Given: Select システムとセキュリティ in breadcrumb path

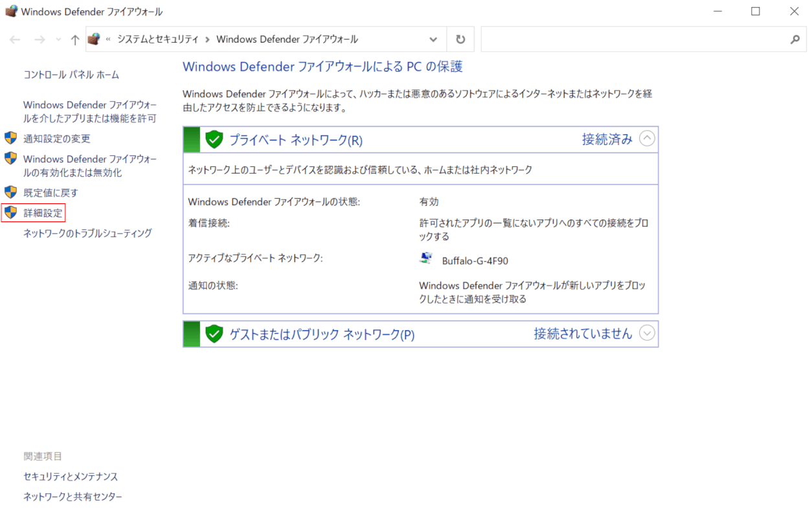Looking at the screenshot, I should (157, 39).
